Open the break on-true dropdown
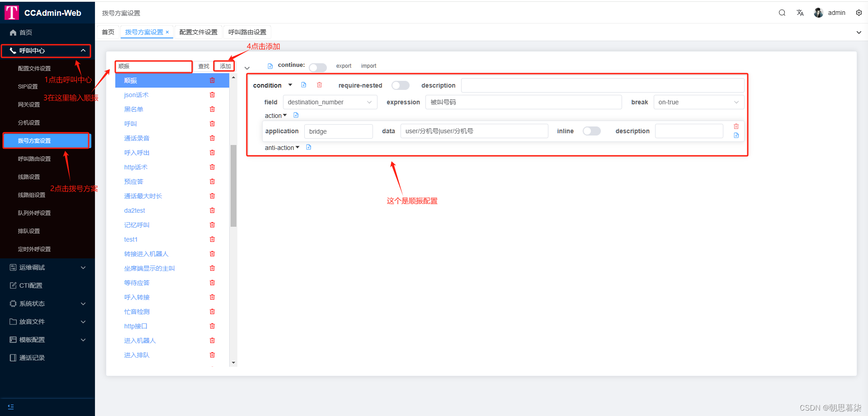 click(699, 102)
